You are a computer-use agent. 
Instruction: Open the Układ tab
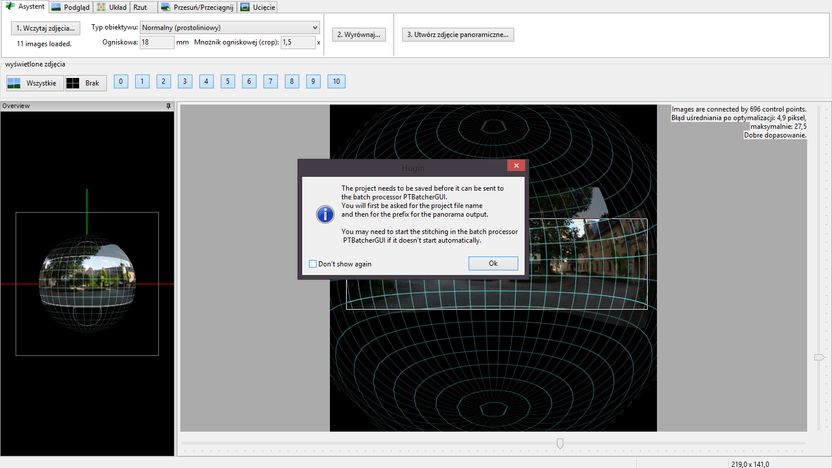112,7
